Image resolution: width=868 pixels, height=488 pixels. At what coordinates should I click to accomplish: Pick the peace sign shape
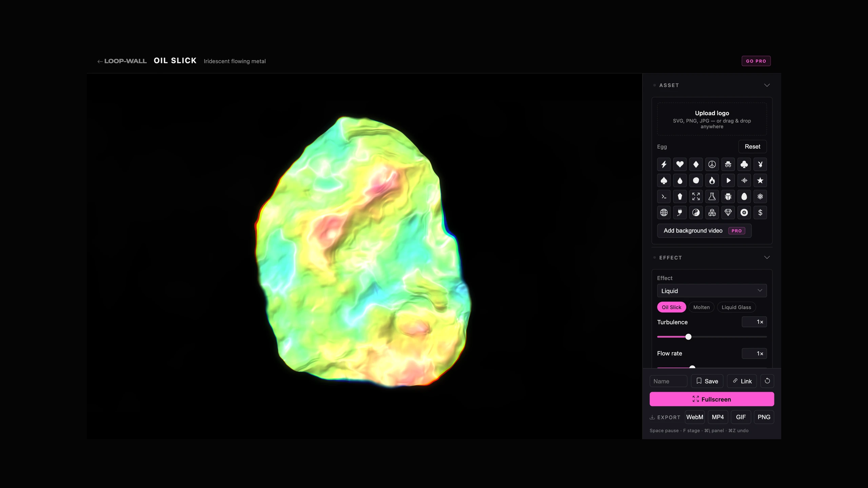(712, 164)
